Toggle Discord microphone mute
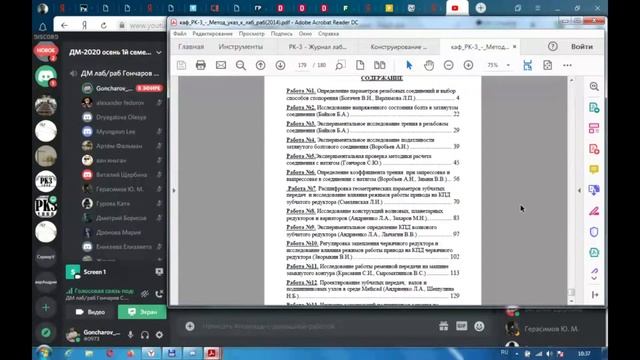This screenshot has width=640, height=360. coord(131,335)
